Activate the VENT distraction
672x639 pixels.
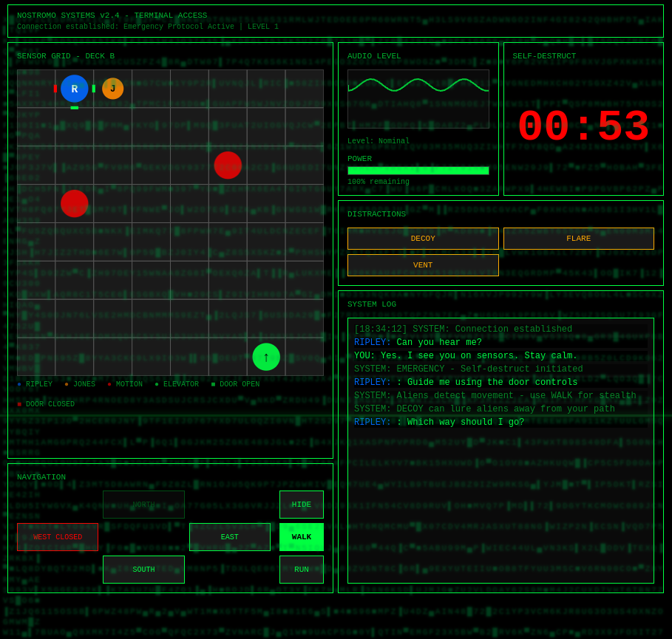(423, 265)
